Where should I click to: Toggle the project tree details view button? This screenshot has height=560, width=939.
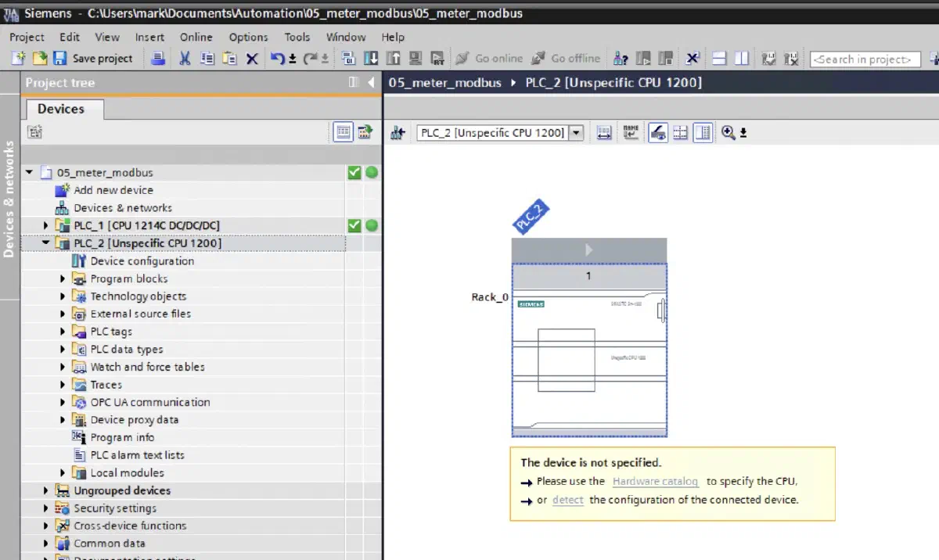pos(343,132)
